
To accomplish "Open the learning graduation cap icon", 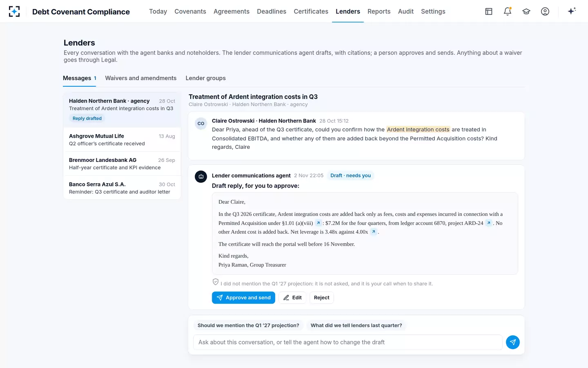I will point(526,11).
